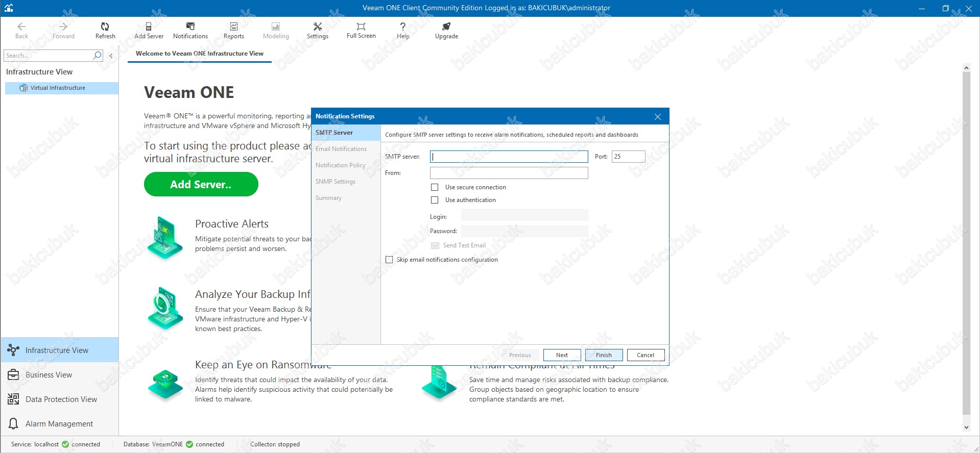Cancel the Notification Settings dialog
980x453 pixels.
click(646, 355)
